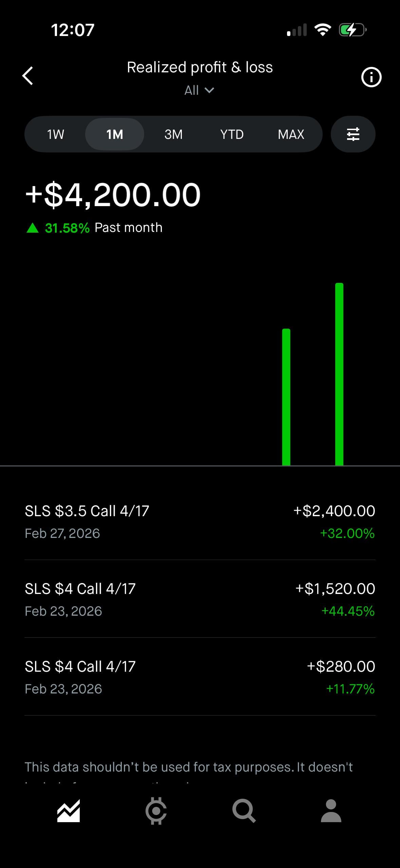The image size is (400, 868).
Task: Tap the battery charging status icon
Action: pos(353,30)
